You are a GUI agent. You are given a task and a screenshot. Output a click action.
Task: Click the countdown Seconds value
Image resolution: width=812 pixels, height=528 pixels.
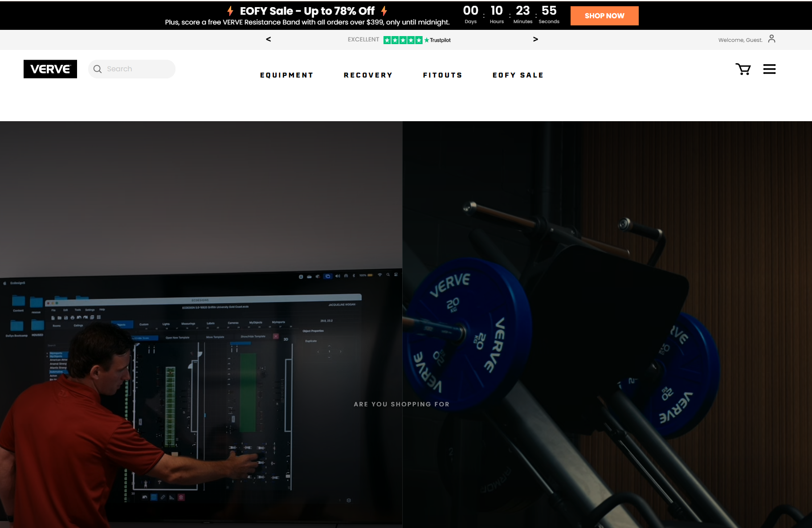tap(549, 11)
